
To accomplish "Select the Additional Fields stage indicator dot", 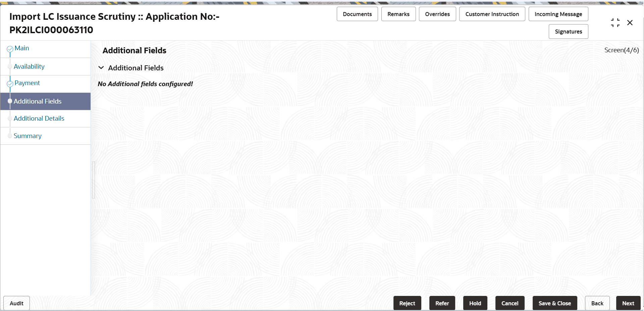I will pos(10,101).
